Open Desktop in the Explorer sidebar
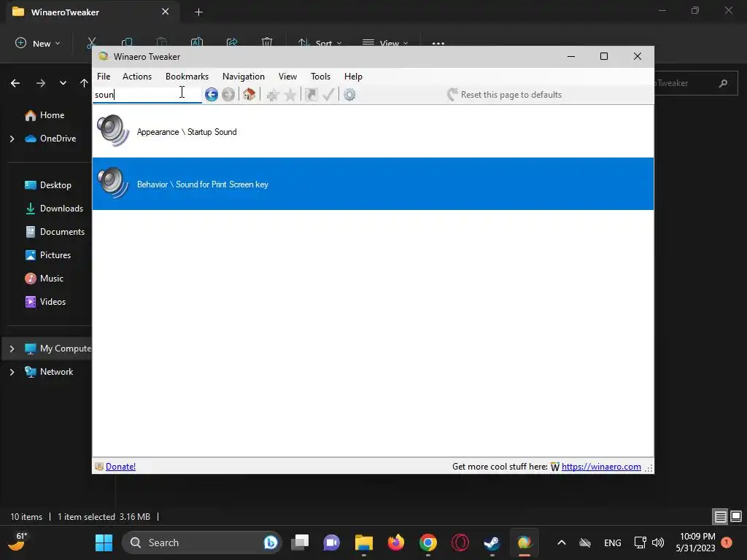 point(48,185)
